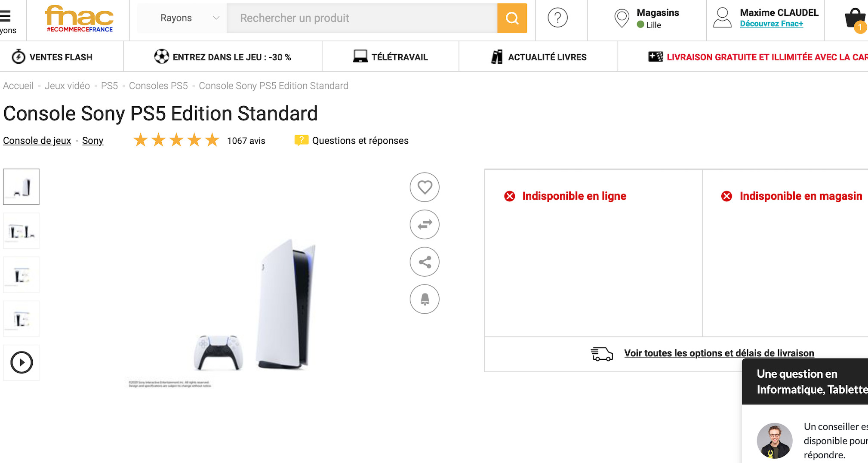Open delivery options and delays link
Viewport: 868px width, 463px height.
coord(719,353)
